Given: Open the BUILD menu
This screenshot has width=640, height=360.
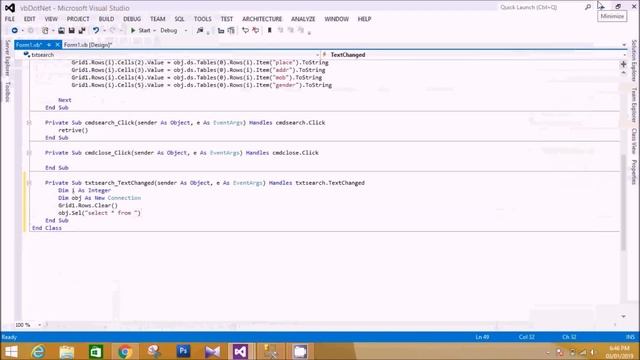Looking at the screenshot, I should pyautogui.click(x=107, y=19).
